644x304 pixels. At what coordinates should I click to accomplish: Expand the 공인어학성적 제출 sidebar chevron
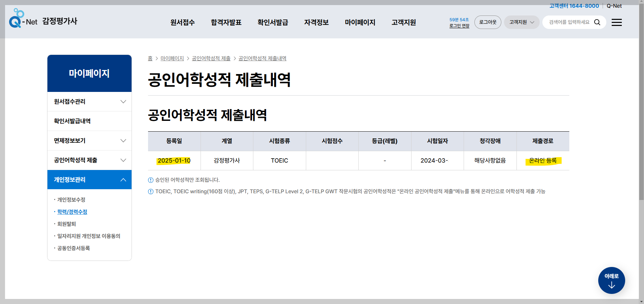123,160
